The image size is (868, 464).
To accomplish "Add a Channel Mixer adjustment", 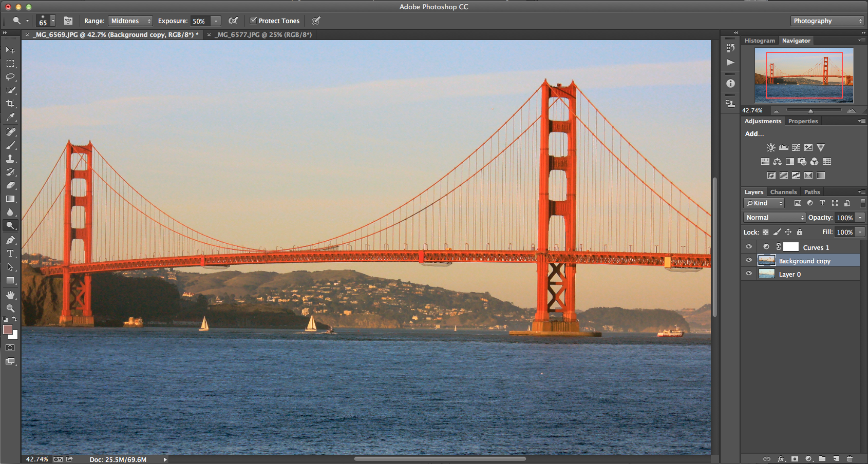I will pos(814,161).
